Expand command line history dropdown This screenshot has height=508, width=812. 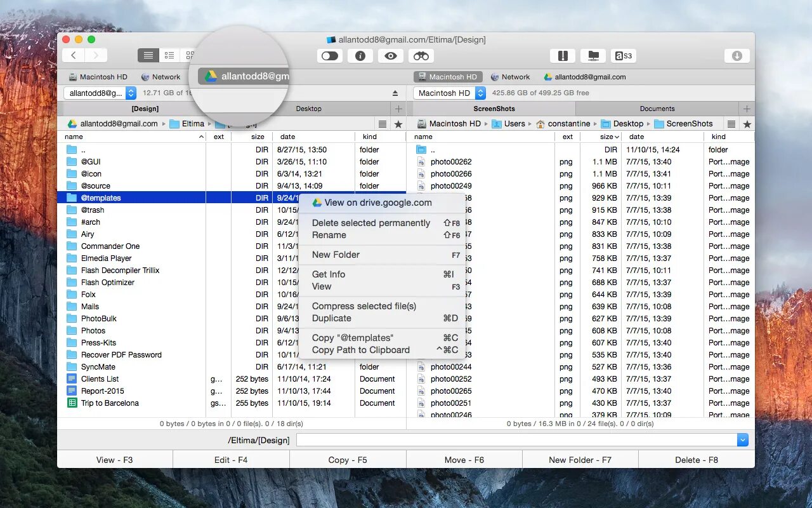(743, 440)
